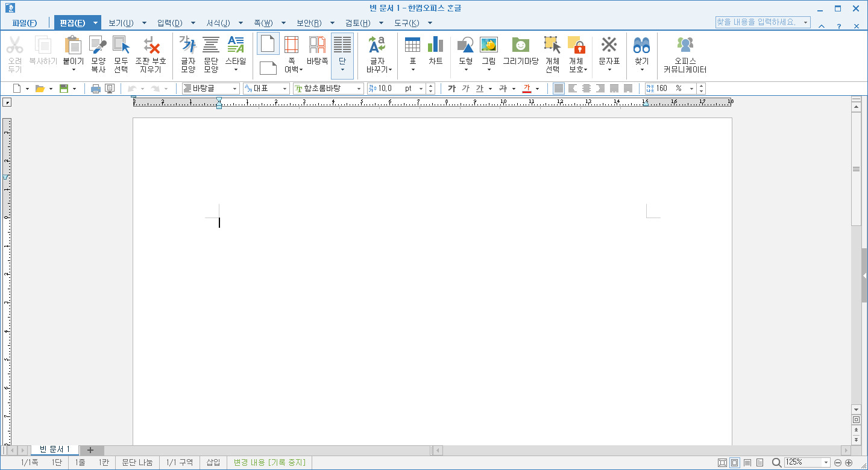Click the Select All (모두 선택) icon

(121, 45)
